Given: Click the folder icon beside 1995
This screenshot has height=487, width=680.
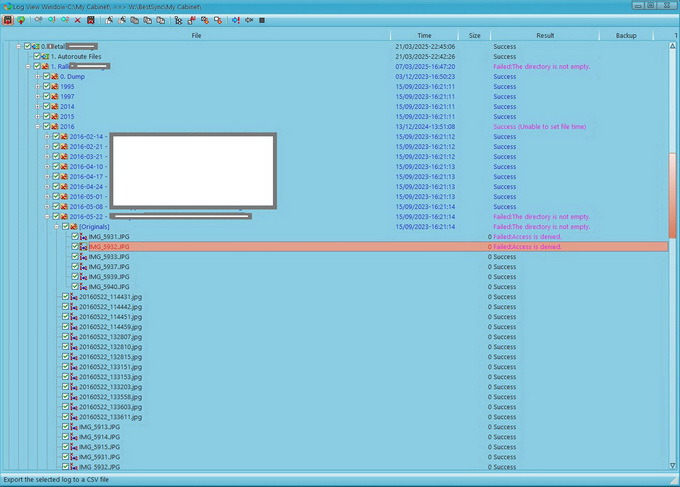Looking at the screenshot, I should coord(55,86).
